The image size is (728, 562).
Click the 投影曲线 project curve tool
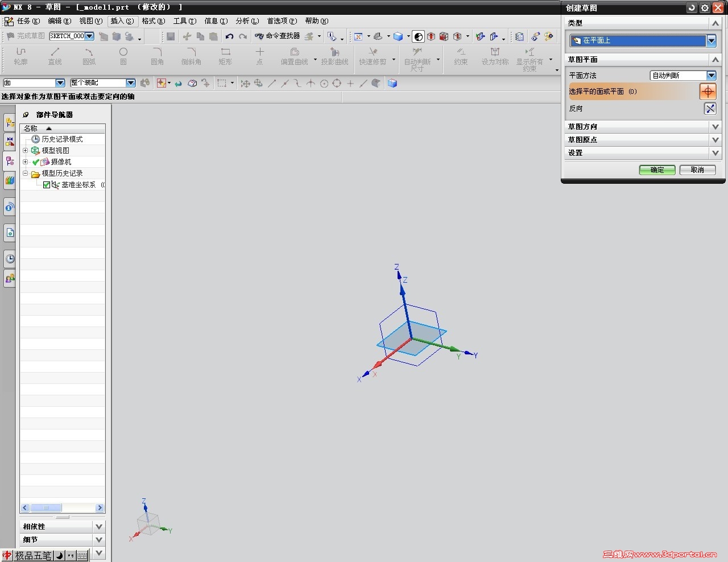(x=334, y=56)
